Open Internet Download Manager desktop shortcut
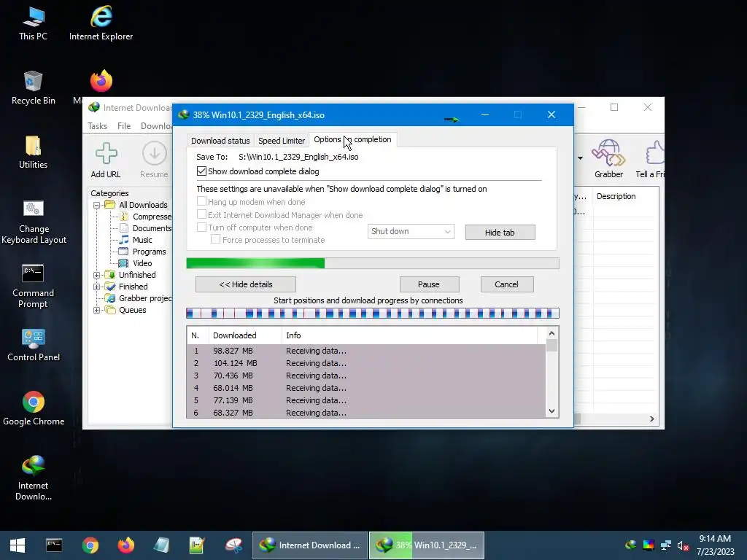Screen dimensions: 747x560 pyautogui.click(x=33, y=478)
